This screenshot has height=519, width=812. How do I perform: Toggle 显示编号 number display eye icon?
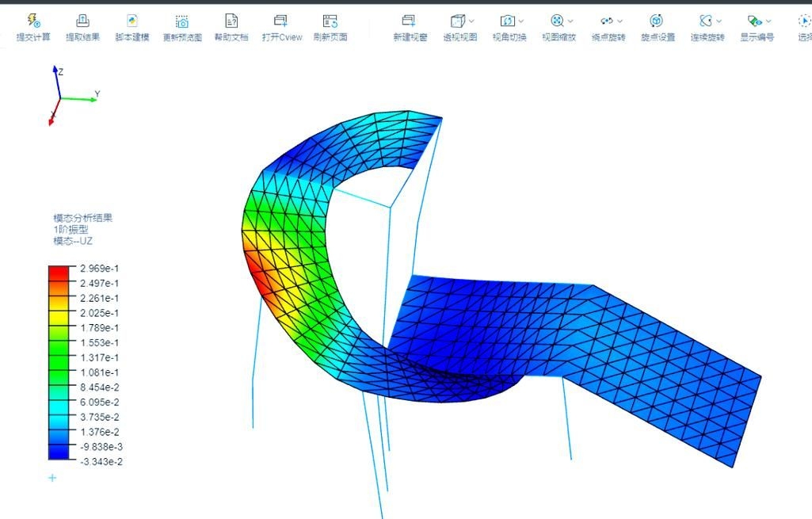[755, 21]
